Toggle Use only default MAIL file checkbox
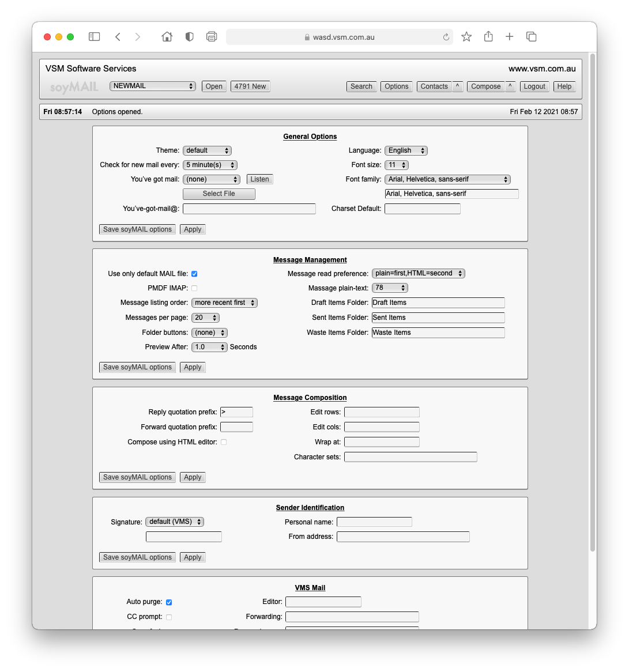Screen dimensions: 629x672 click(194, 274)
